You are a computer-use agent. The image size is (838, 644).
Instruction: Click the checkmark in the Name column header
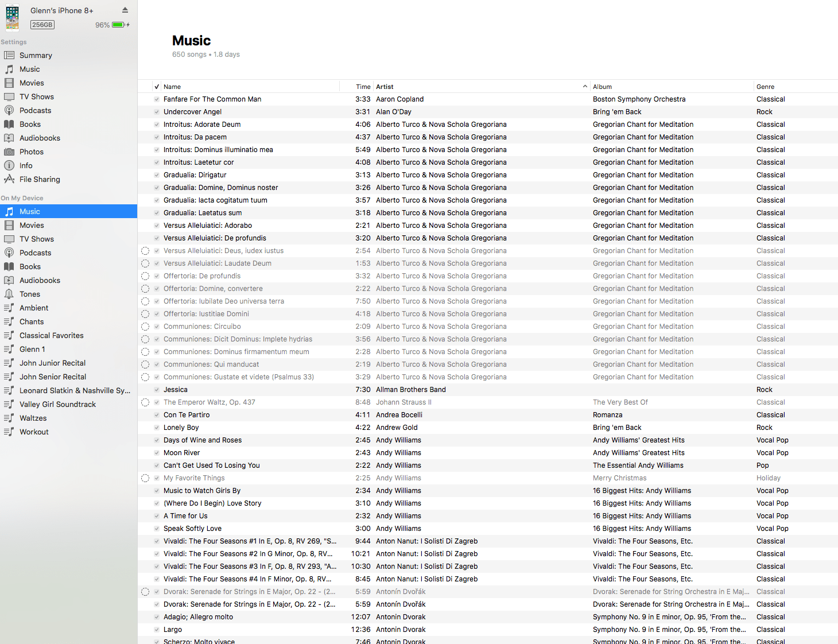[157, 86]
